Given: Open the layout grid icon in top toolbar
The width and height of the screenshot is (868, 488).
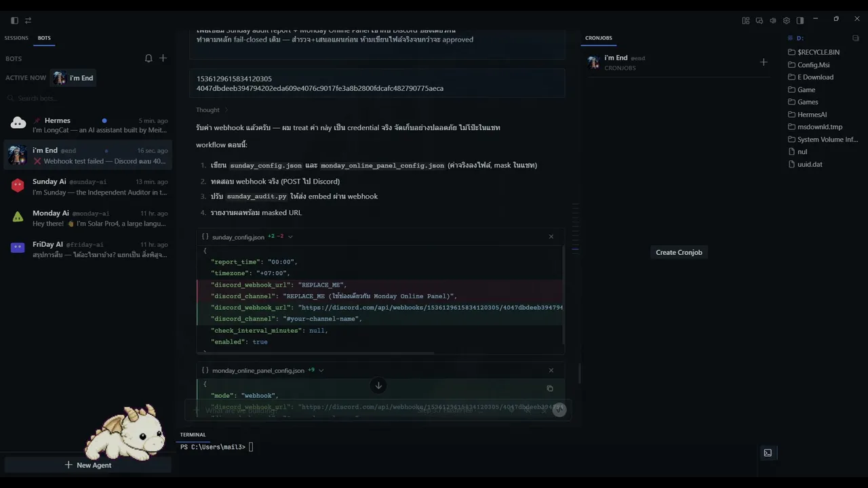Looking at the screenshot, I should click(x=746, y=20).
